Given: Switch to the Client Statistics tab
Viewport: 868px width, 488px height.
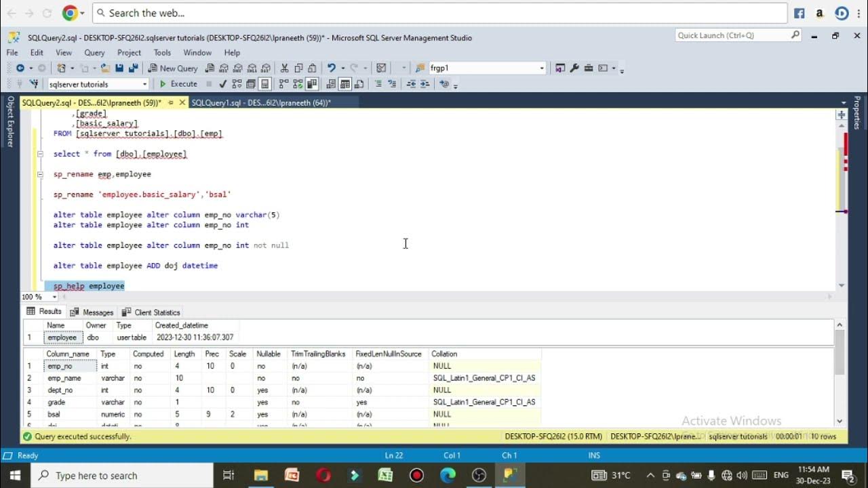Looking at the screenshot, I should (x=151, y=312).
